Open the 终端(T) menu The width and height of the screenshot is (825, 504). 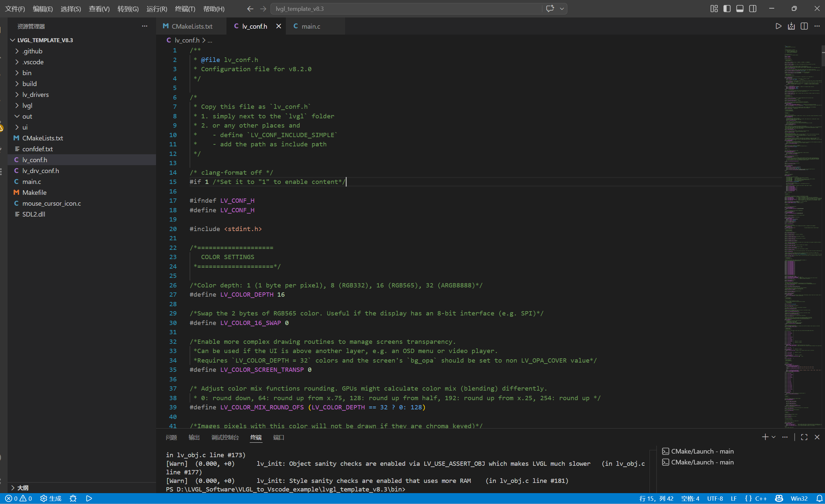click(x=185, y=9)
